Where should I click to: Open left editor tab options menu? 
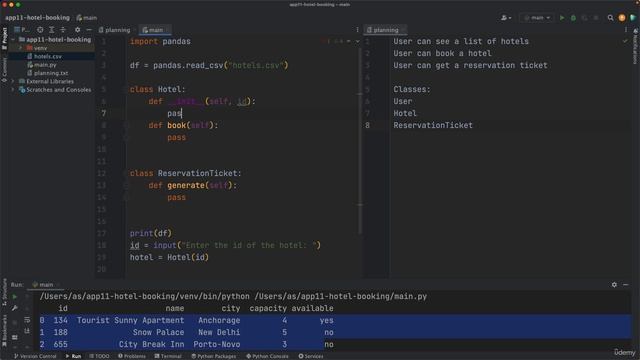357,30
